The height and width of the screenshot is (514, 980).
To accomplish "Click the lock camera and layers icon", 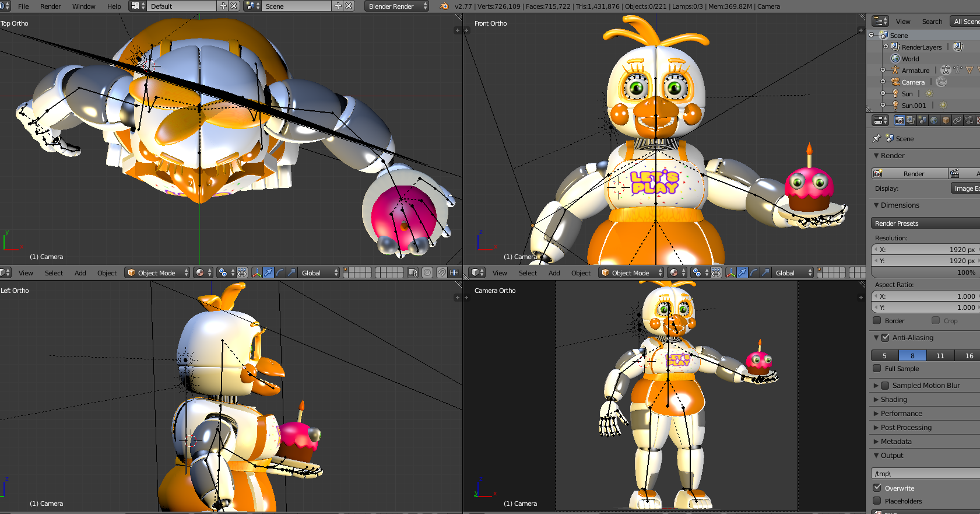I will pos(413,272).
